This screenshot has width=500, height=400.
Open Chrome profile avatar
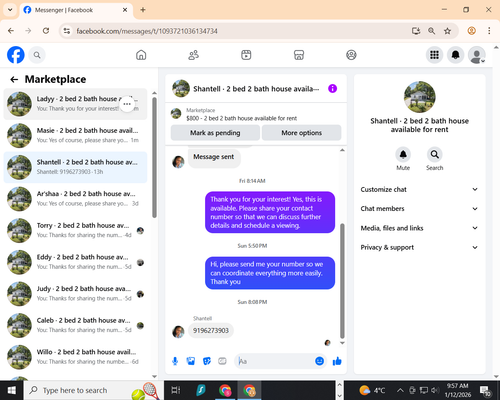click(x=471, y=31)
